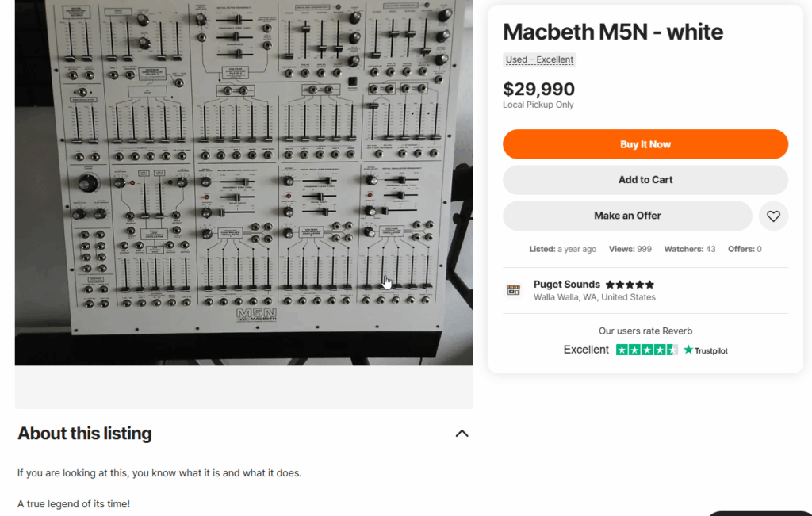Click the About this listing heading

point(85,434)
